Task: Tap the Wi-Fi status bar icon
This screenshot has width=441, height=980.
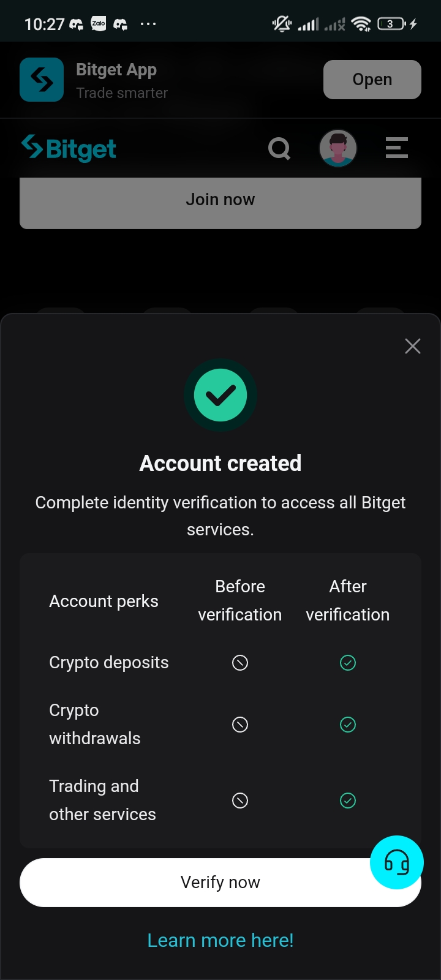Action: 362,24
